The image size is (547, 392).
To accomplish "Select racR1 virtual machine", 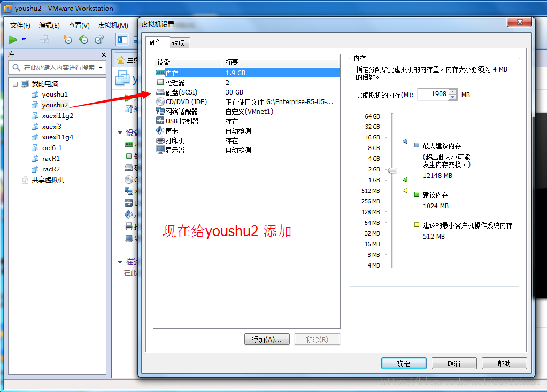I will [51, 159].
